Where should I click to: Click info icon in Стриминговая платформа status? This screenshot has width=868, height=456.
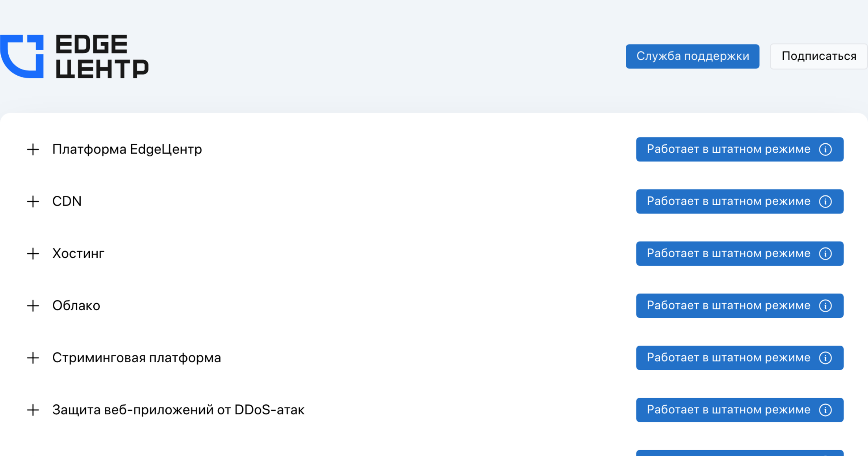click(825, 358)
